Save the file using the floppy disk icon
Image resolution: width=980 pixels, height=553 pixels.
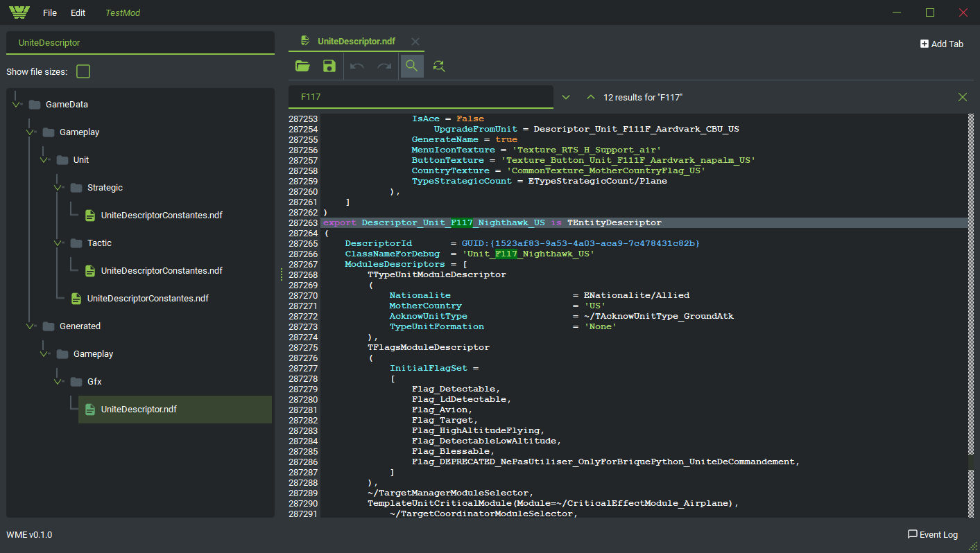(x=329, y=66)
